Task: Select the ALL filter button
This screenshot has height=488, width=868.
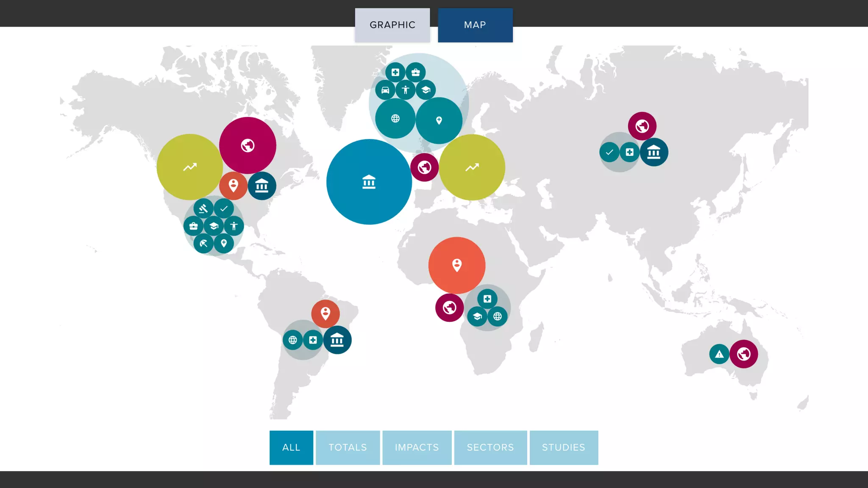Action: pyautogui.click(x=291, y=447)
